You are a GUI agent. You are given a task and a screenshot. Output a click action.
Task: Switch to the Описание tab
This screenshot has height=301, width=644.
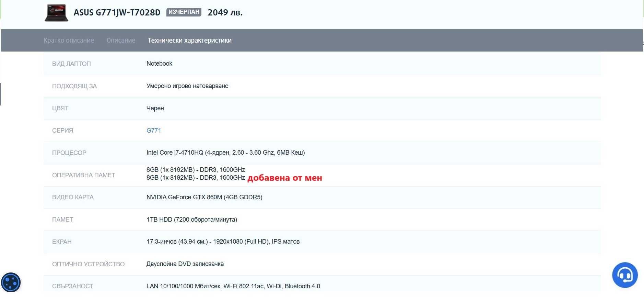(121, 40)
